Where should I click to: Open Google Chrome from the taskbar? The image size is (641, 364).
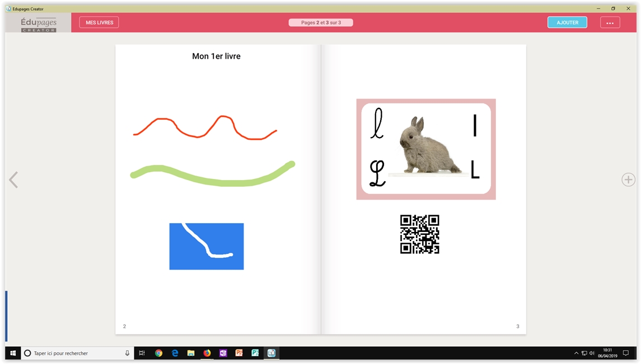tap(159, 353)
